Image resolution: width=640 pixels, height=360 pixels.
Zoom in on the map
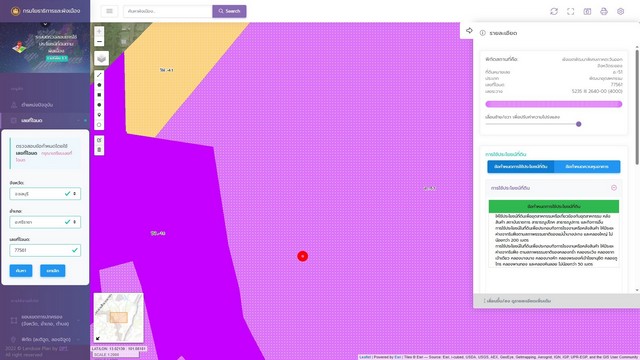(99, 31)
